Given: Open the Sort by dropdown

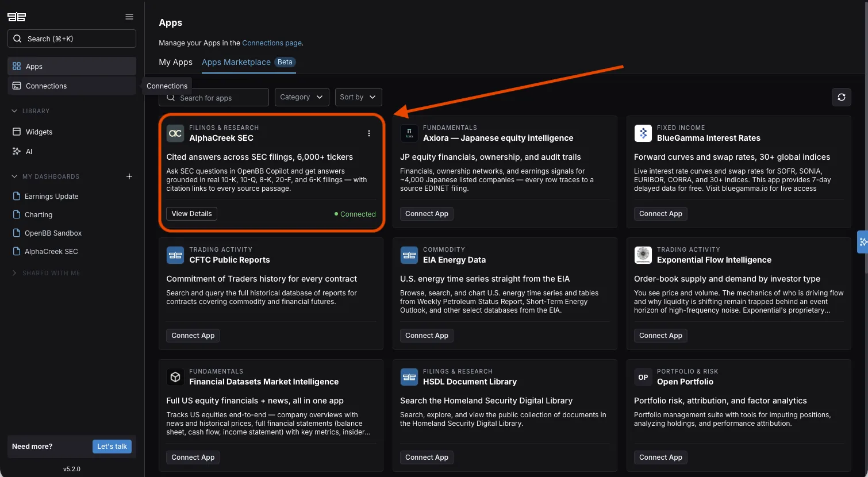Looking at the screenshot, I should 358,97.
